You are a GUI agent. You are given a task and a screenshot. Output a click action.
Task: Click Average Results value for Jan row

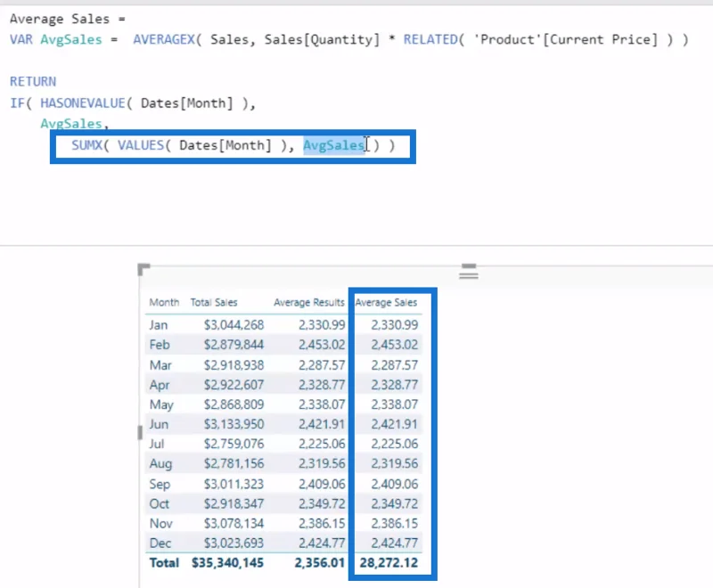coord(322,325)
